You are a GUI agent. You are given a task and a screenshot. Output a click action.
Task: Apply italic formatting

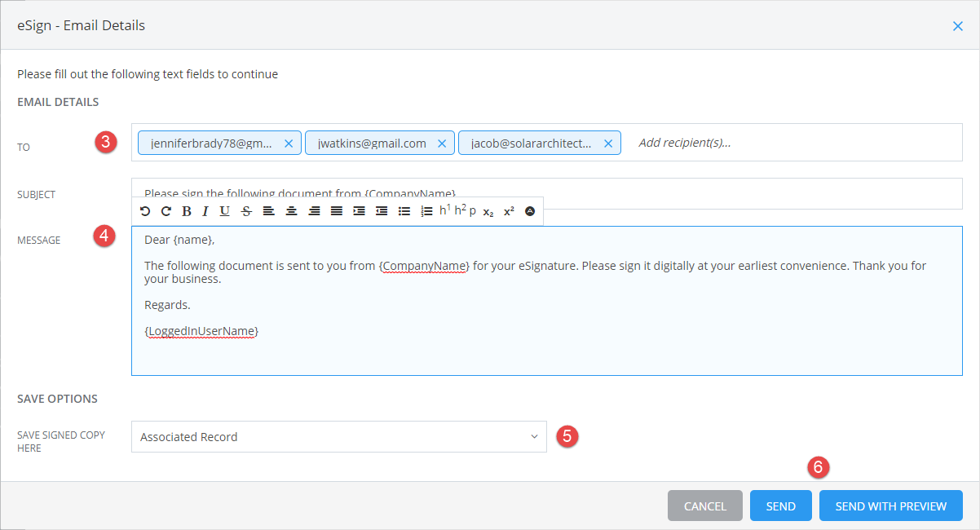pos(205,211)
